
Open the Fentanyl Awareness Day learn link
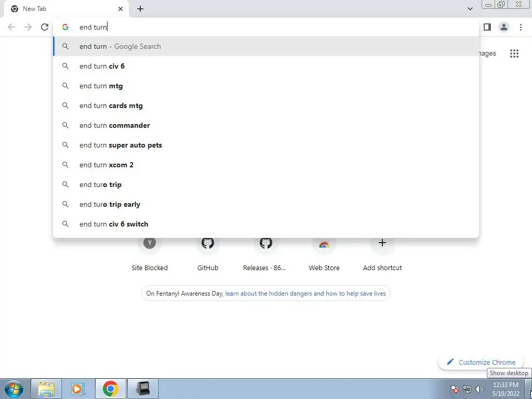click(x=305, y=294)
